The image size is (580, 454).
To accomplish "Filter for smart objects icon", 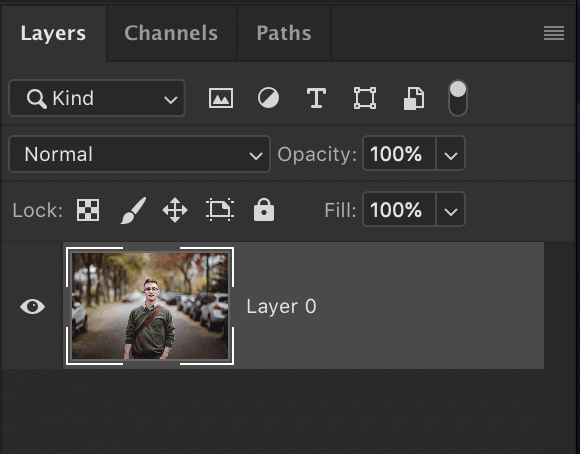I will click(x=414, y=98).
